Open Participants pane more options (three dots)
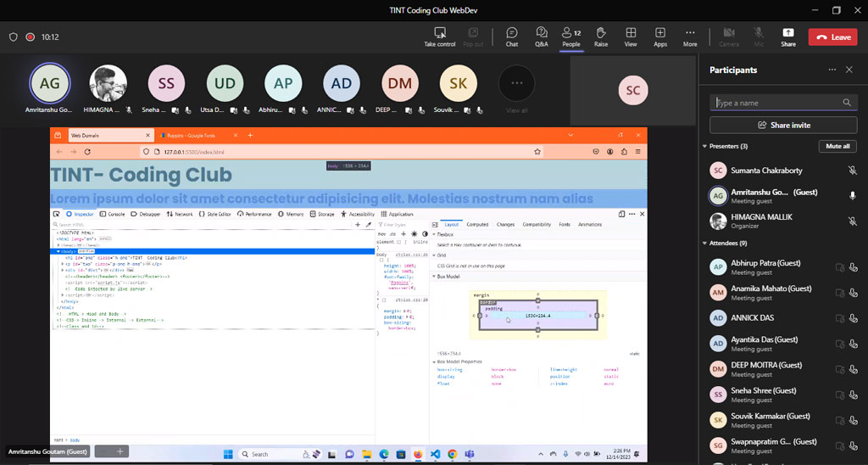The width and height of the screenshot is (868, 465). [832, 70]
